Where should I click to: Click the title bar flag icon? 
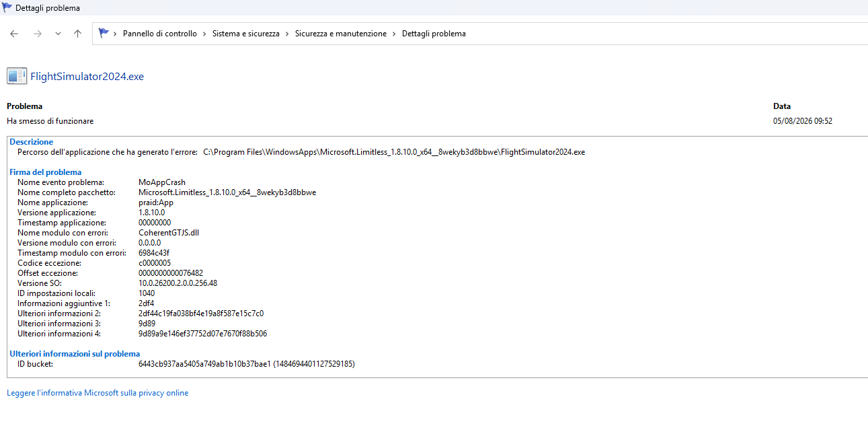(x=7, y=7)
